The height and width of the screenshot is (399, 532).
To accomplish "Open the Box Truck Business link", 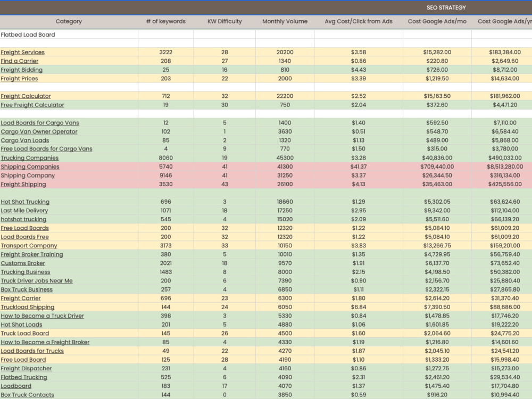I will point(27,290).
